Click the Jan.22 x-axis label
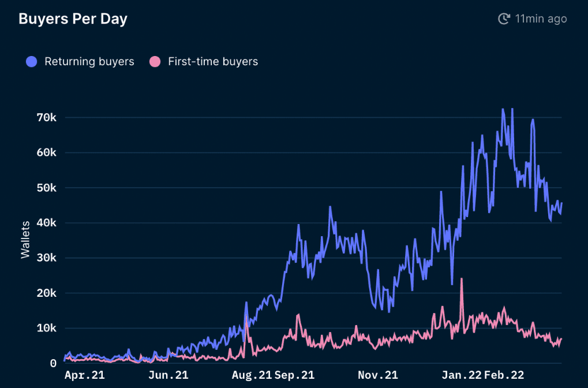The height and width of the screenshot is (388, 588). [x=462, y=375]
